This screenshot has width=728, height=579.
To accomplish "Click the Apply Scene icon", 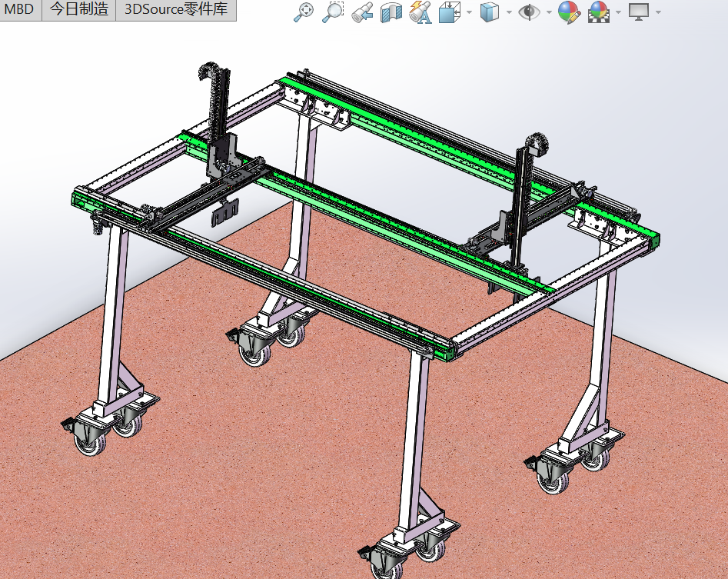I will (x=598, y=12).
